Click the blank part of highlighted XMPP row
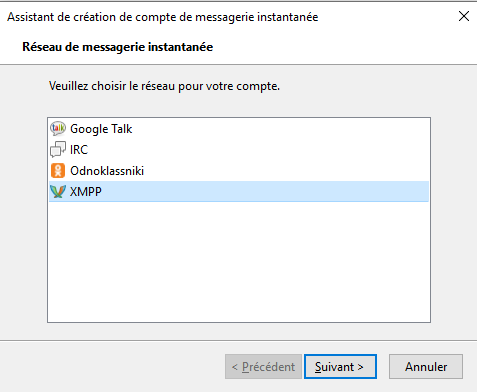Viewport: 477px width, 392px height. point(265,192)
